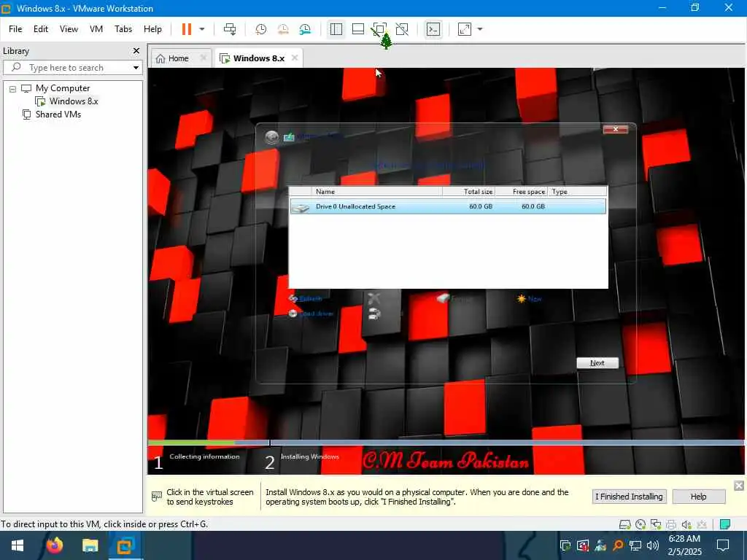
Task: Open the power options dropdown beside Pause
Action: click(x=202, y=29)
